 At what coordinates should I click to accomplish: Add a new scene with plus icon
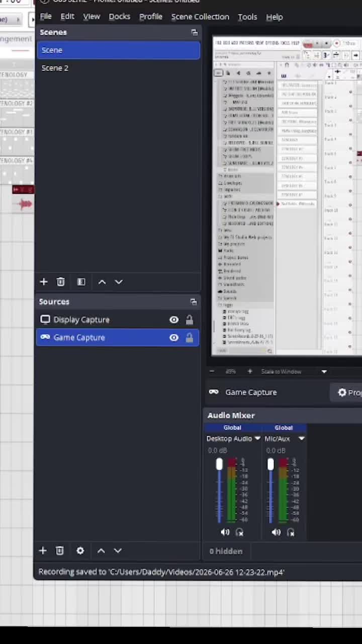pyautogui.click(x=44, y=282)
